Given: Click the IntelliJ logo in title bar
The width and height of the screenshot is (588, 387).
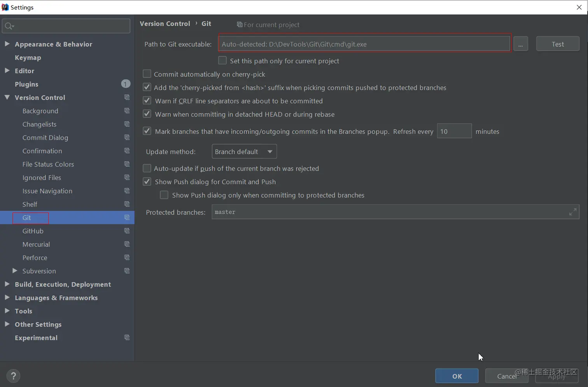Looking at the screenshot, I should pyautogui.click(x=5, y=7).
